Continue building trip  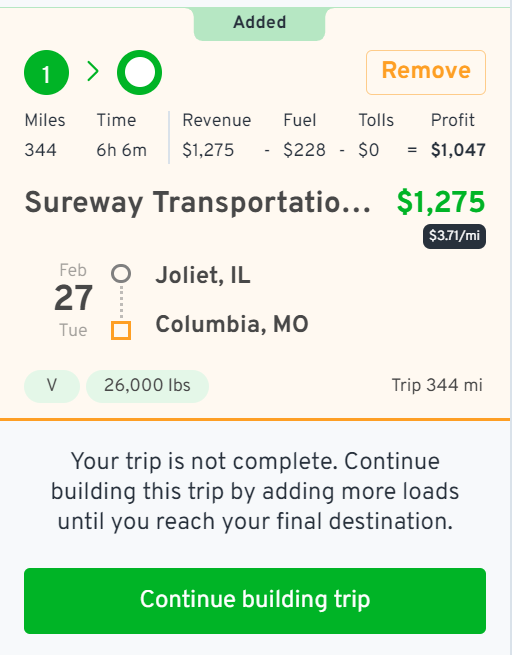[x=255, y=601]
